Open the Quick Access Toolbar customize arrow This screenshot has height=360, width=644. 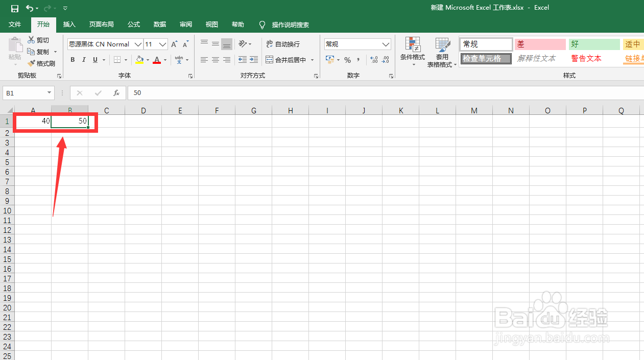coord(65,9)
